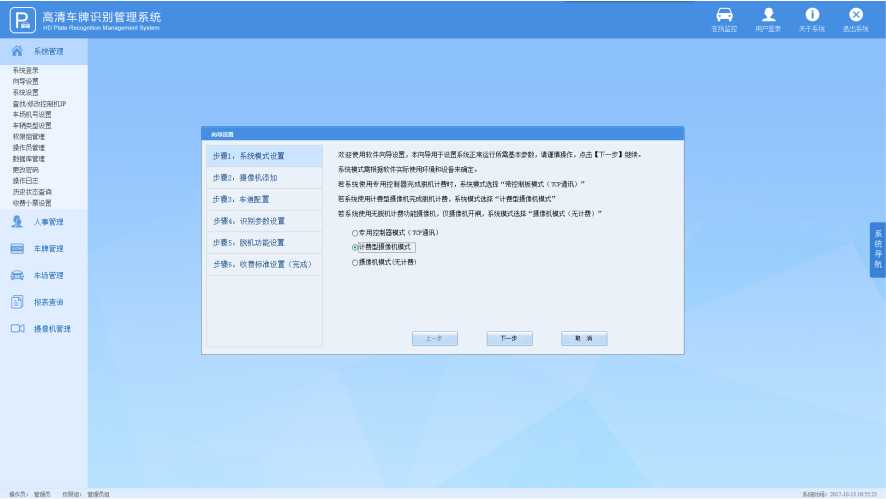Select 操作日志 from sidebar list
Image resolution: width=886 pixels, height=499 pixels.
25,181
